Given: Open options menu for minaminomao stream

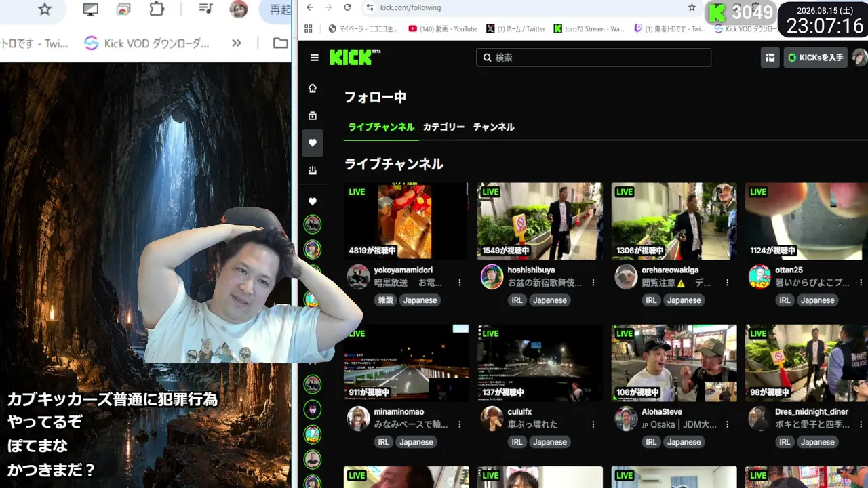Looking at the screenshot, I should tap(460, 424).
